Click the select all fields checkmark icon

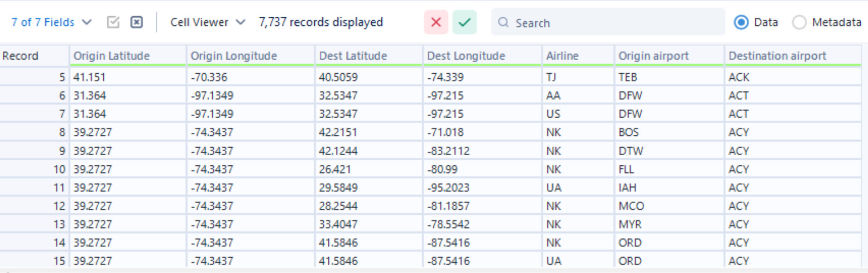pyautogui.click(x=113, y=22)
